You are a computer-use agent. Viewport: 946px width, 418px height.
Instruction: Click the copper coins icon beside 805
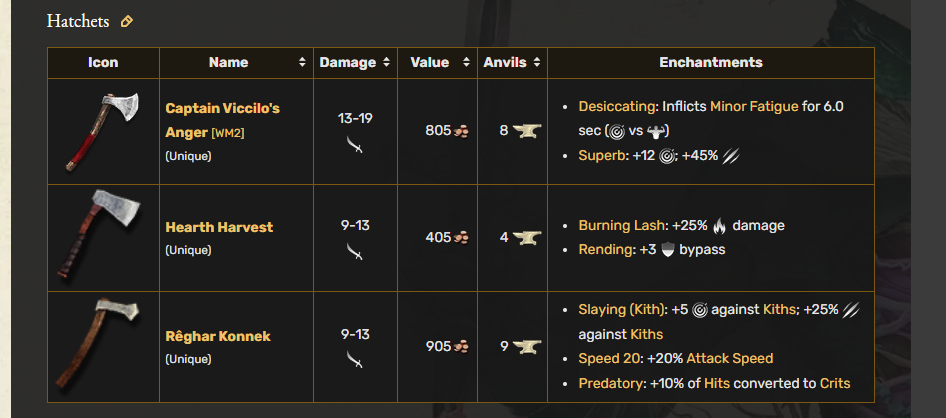(x=461, y=131)
